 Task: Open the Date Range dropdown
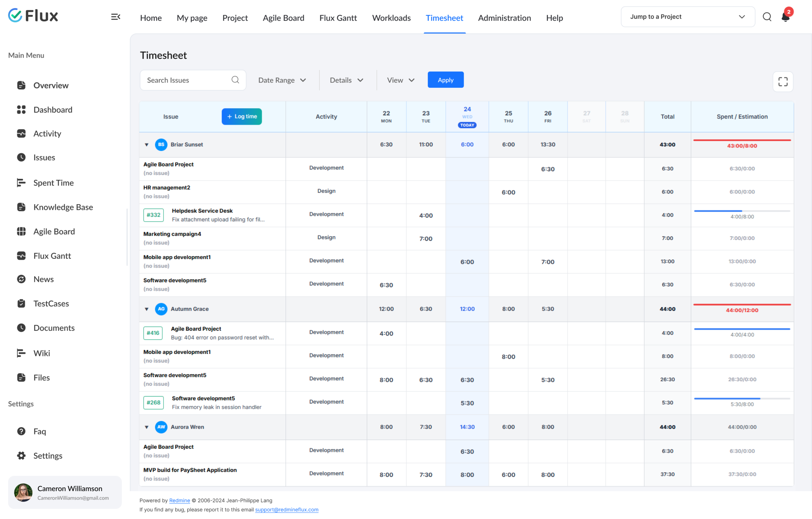tap(282, 80)
